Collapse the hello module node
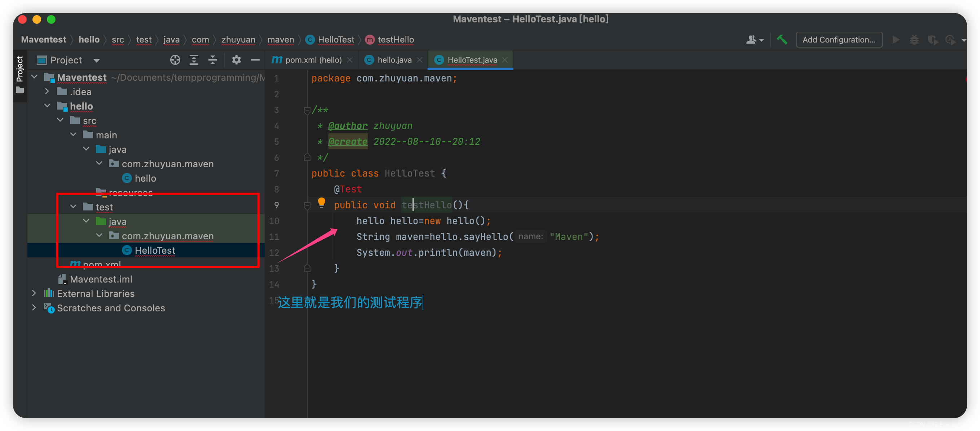Screen dimensions: 980x431 click(47, 106)
